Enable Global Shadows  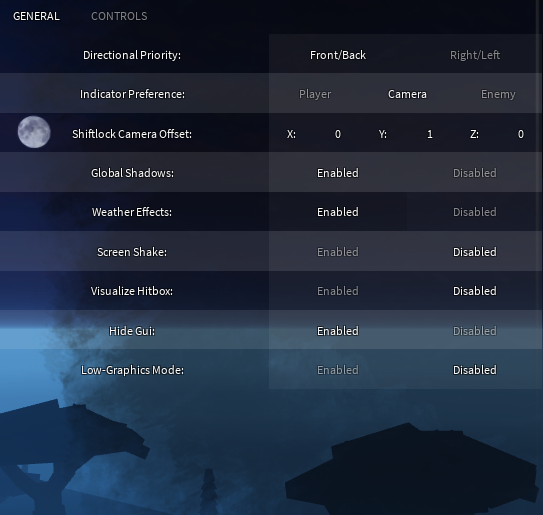tap(338, 173)
